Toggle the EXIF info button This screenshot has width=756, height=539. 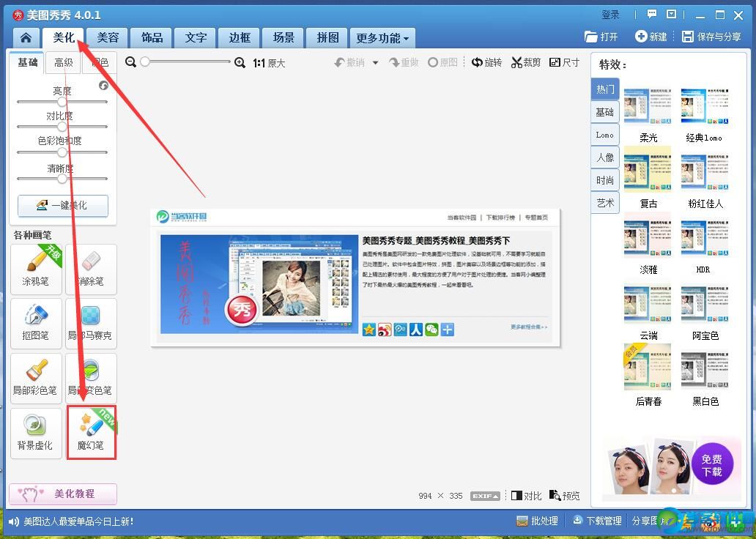(x=485, y=496)
